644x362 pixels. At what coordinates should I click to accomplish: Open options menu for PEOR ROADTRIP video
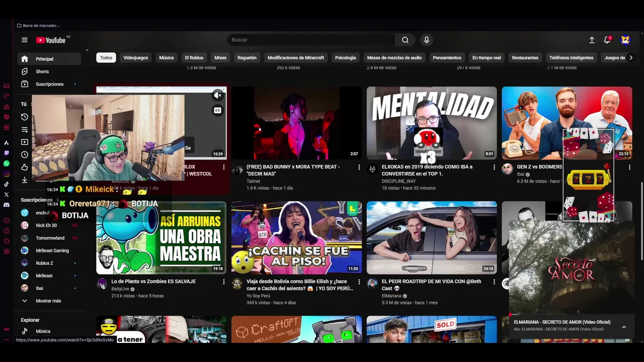[x=494, y=282]
